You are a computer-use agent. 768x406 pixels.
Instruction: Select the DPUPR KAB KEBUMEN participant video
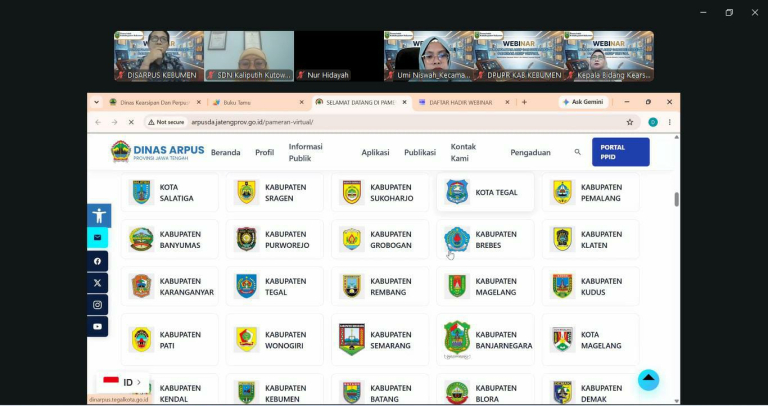[519, 56]
